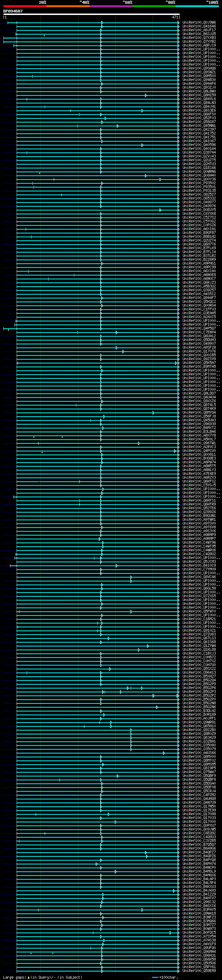This screenshot has height=980, width=222.
Task: Click the last hit UniRef100_Q59EM9
Action: (x=199, y=971)
